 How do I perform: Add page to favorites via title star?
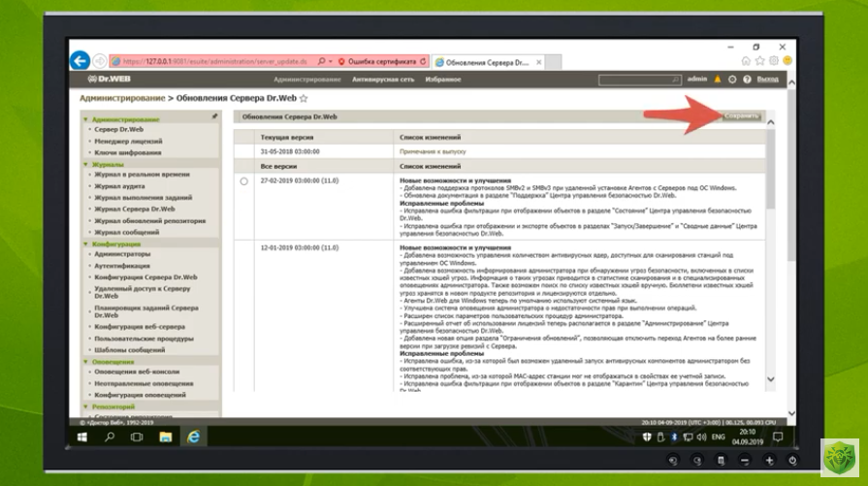[x=304, y=99]
